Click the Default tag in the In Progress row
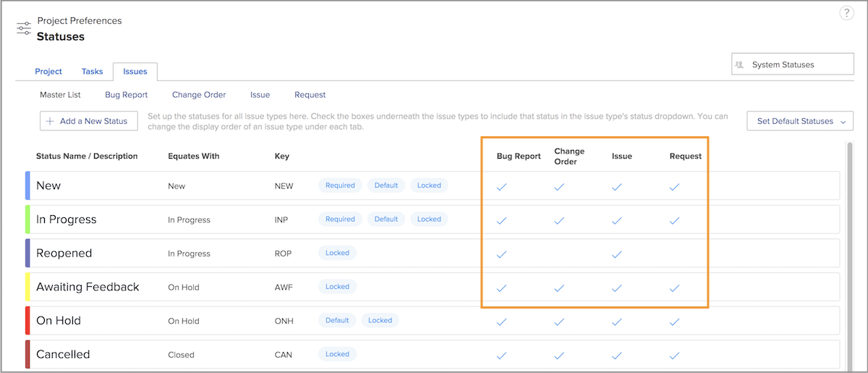Screen dimensions: 868x373 coord(386,219)
